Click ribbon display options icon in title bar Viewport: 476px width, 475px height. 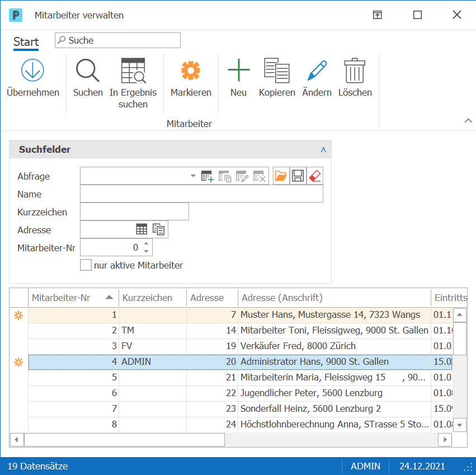click(x=378, y=15)
